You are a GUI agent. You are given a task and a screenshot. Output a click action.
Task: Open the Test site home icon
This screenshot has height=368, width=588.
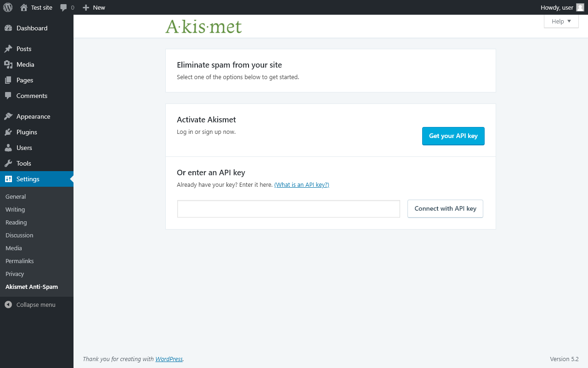coord(24,7)
